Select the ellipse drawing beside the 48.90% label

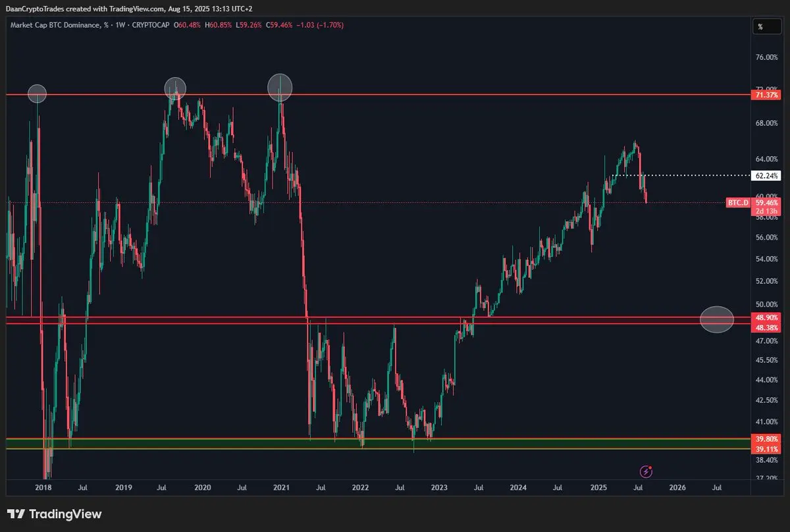[716, 319]
